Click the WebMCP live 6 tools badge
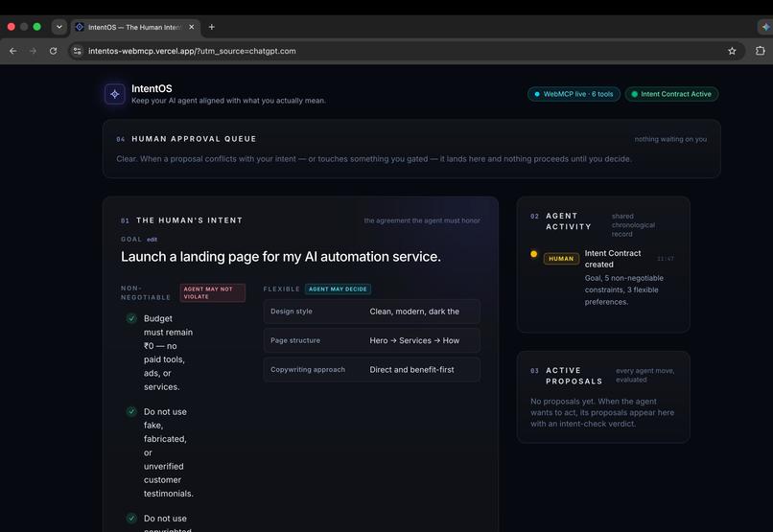This screenshot has height=532, width=773. [x=574, y=94]
